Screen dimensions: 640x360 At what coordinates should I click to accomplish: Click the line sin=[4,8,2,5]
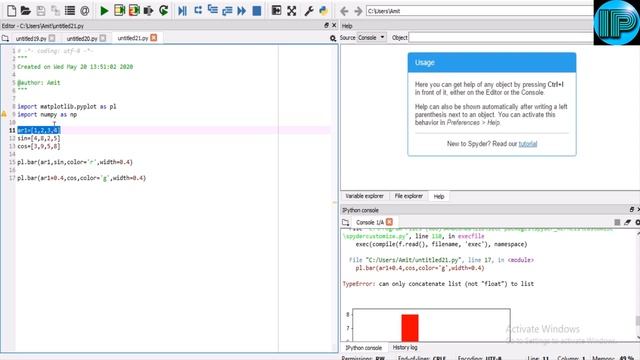[39, 138]
